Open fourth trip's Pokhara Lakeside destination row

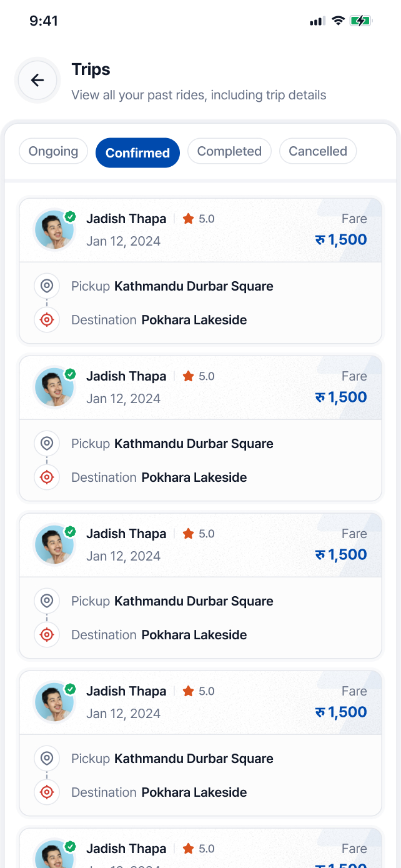(194, 792)
